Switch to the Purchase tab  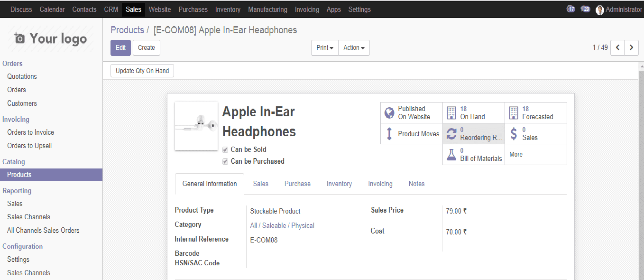pos(297,184)
